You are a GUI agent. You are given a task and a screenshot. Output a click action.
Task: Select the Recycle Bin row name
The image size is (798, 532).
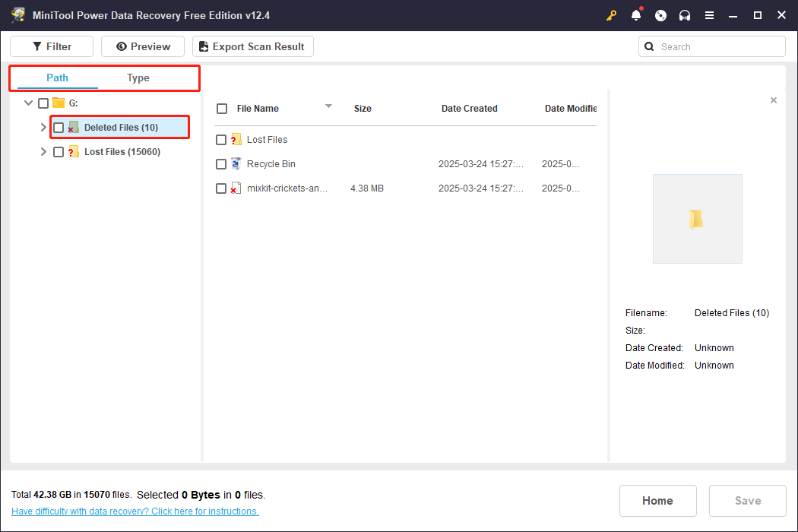click(271, 164)
